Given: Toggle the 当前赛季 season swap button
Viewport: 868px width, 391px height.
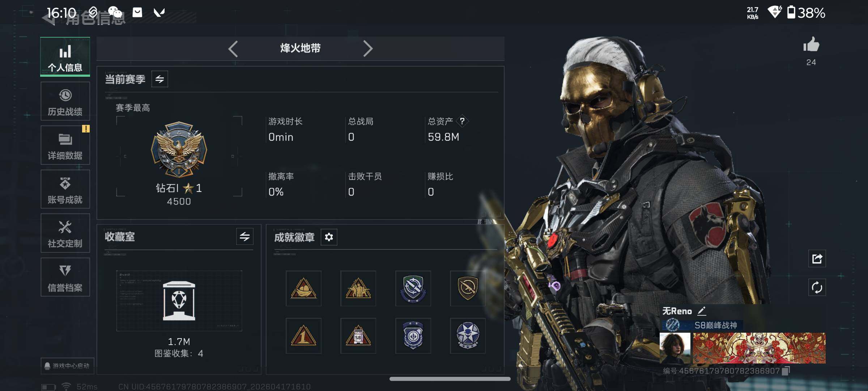Looking at the screenshot, I should point(159,79).
